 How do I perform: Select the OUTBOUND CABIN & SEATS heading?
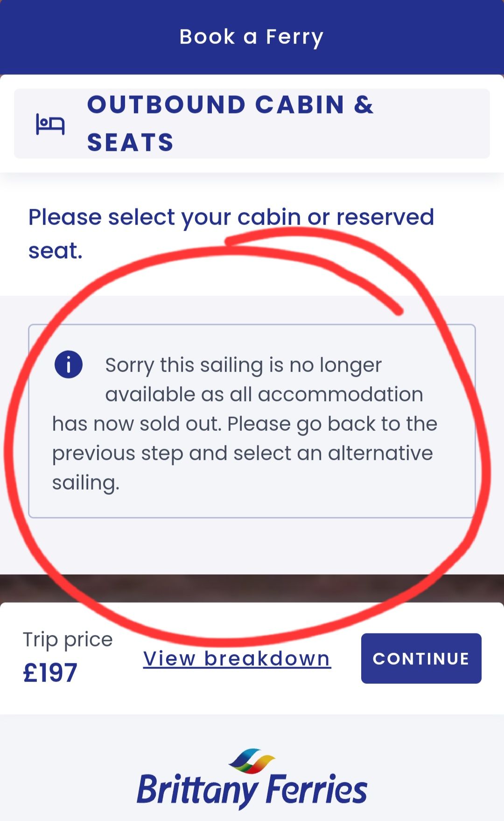(231, 123)
